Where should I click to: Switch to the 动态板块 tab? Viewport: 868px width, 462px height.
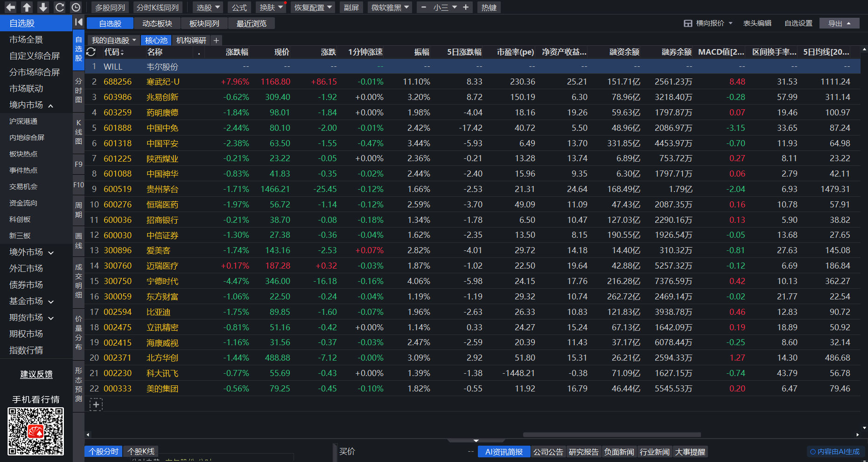coord(157,23)
